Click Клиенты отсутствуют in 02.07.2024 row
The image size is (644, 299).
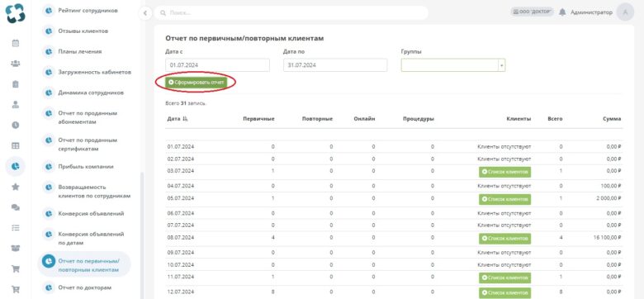point(504,159)
